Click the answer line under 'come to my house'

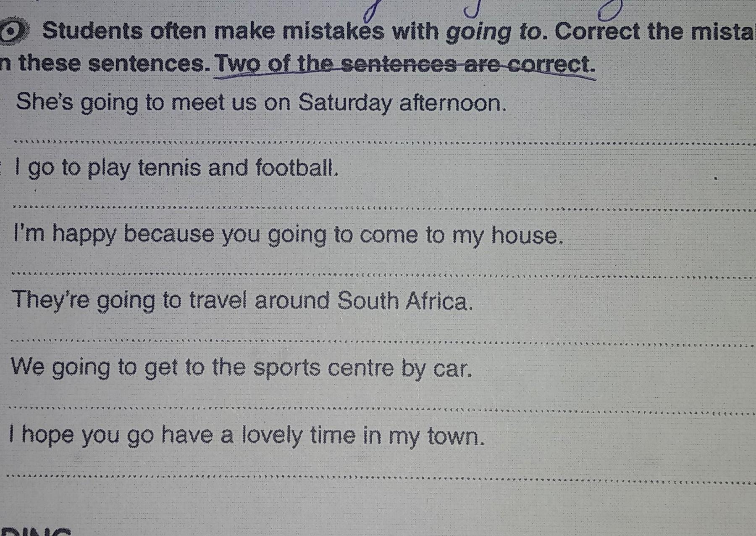pyautogui.click(x=383, y=275)
